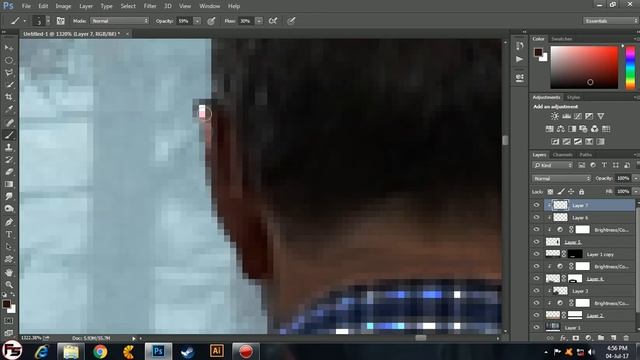640x360 pixels.
Task: Toggle visibility of Layer 4
Action: [x=536, y=279]
